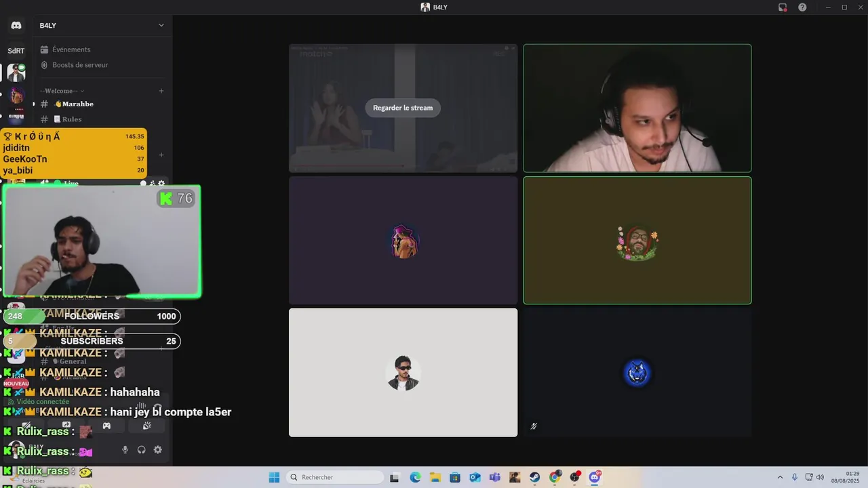
Task: Click the FOLLOWERS goal progress bar
Action: tap(92, 317)
